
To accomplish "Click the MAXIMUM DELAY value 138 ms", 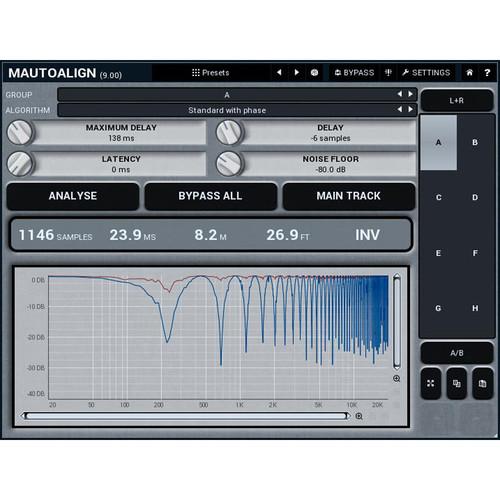I will pos(121,138).
